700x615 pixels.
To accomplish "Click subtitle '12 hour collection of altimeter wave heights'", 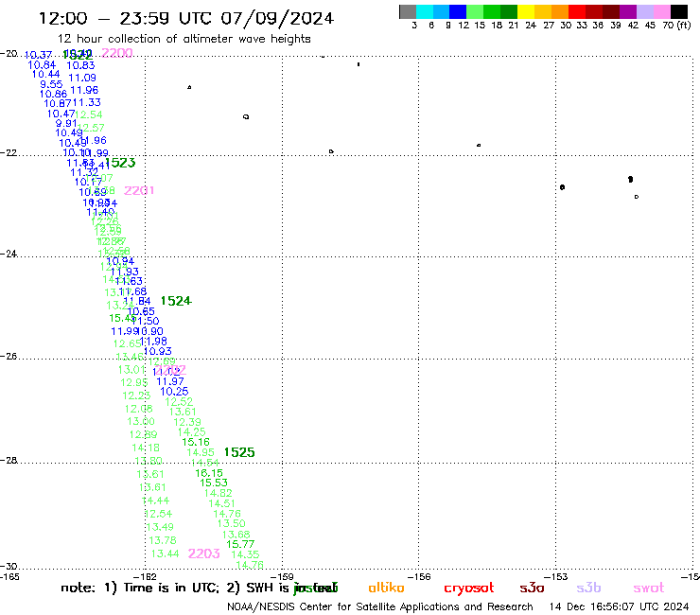I will click(184, 39).
